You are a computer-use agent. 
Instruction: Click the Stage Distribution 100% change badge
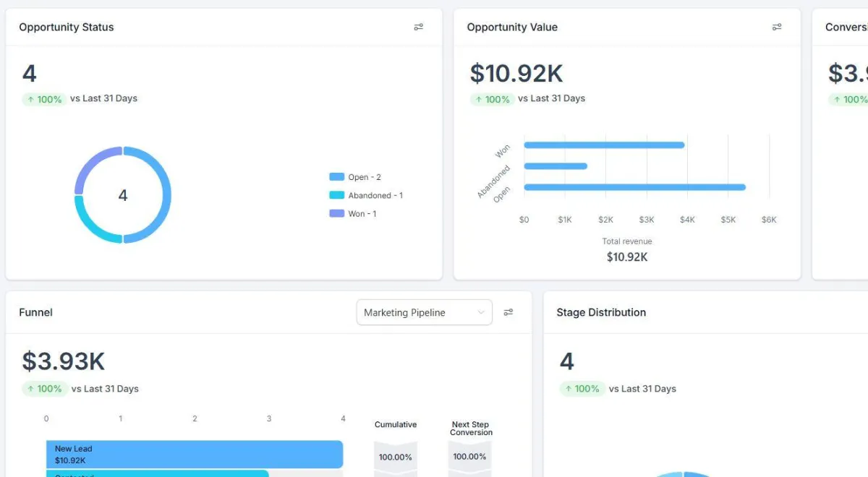tap(582, 389)
